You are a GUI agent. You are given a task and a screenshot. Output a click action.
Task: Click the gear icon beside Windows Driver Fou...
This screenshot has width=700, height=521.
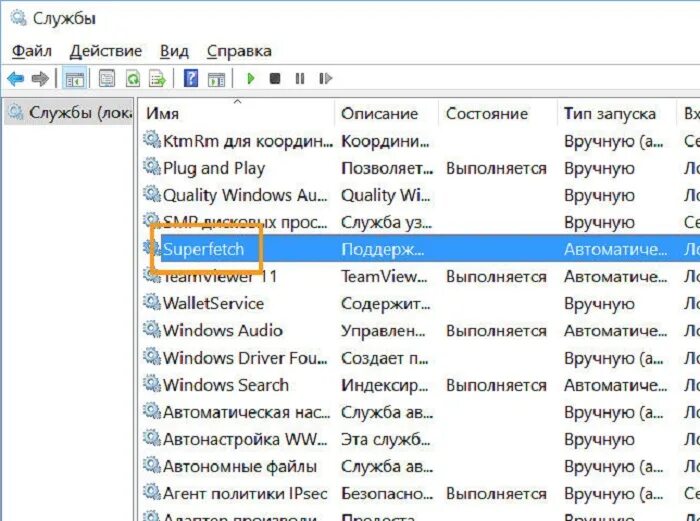click(x=152, y=357)
